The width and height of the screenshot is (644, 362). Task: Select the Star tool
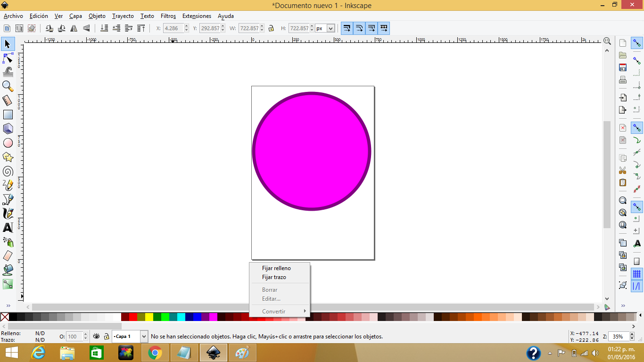tap(8, 157)
